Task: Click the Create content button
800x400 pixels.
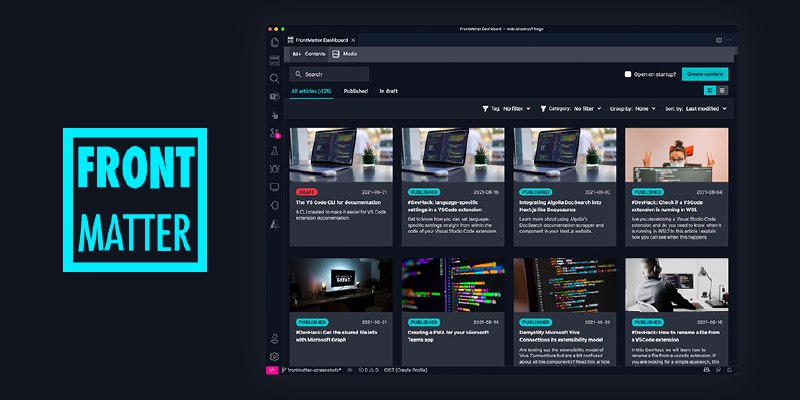Action: [705, 74]
